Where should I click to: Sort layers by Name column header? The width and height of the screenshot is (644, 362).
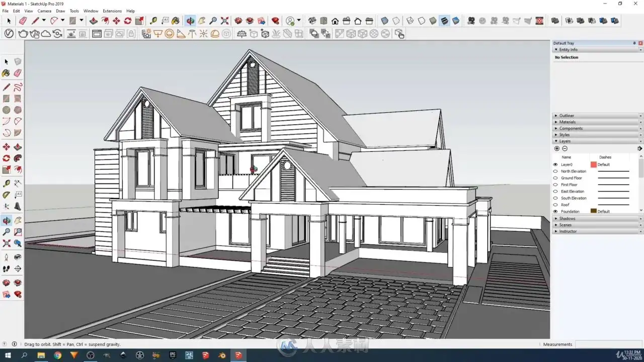(x=567, y=157)
